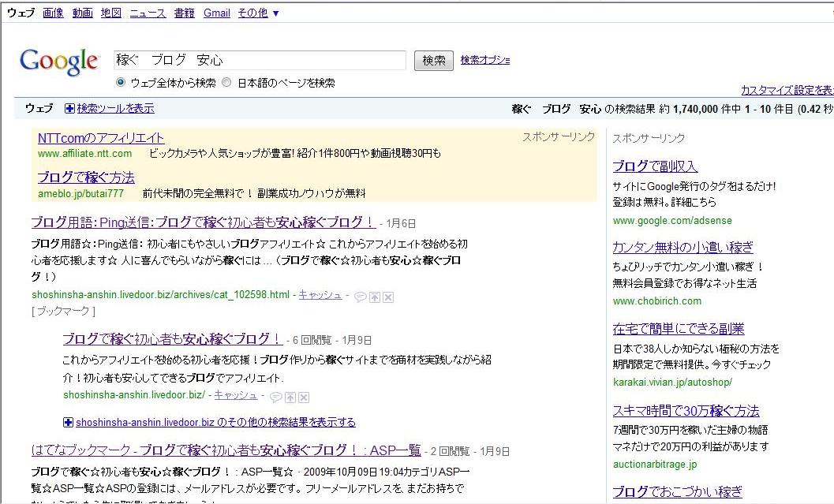Open ブログでおこづかい稼ぎ sidebar ad
The width and height of the screenshot is (834, 504).
[677, 491]
